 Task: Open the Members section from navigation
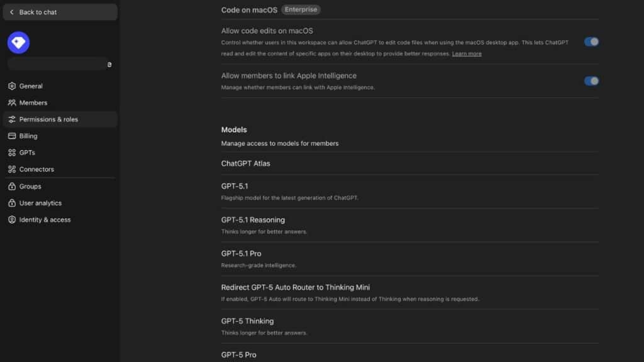coord(35,102)
